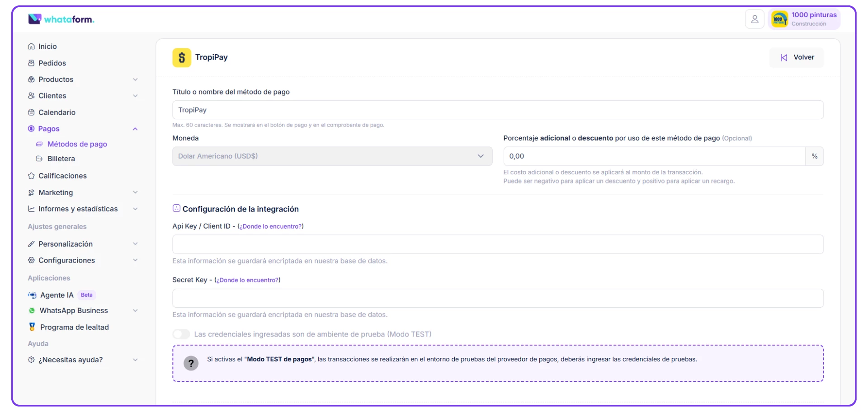Click the whataform logo
This screenshot has height=412, width=868.
click(x=61, y=19)
